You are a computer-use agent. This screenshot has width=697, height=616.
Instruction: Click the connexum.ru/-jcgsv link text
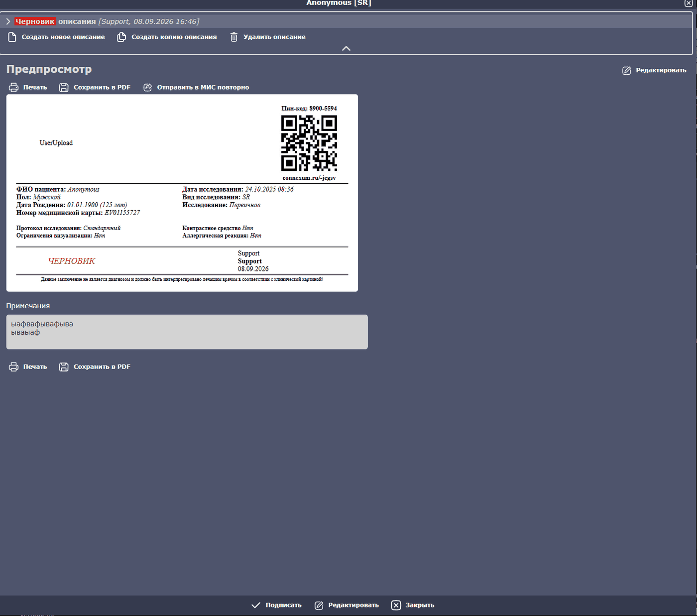(309, 178)
